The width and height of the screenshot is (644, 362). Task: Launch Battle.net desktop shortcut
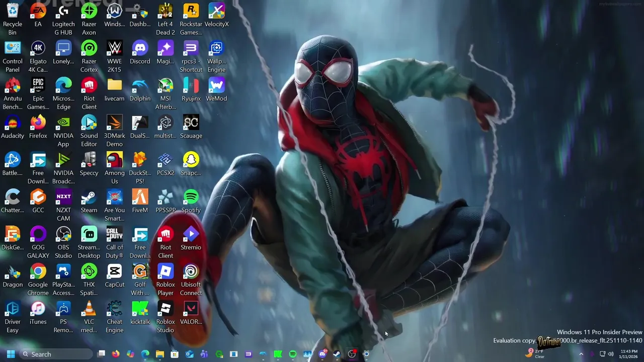click(x=13, y=164)
